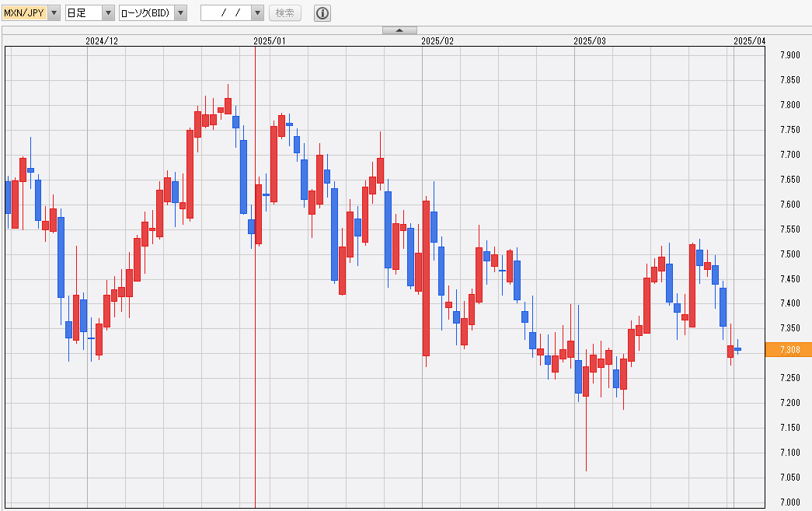The image size is (812, 511).
Task: Open the MXN/JPY currency pair dropdown arrow
Action: [x=54, y=13]
